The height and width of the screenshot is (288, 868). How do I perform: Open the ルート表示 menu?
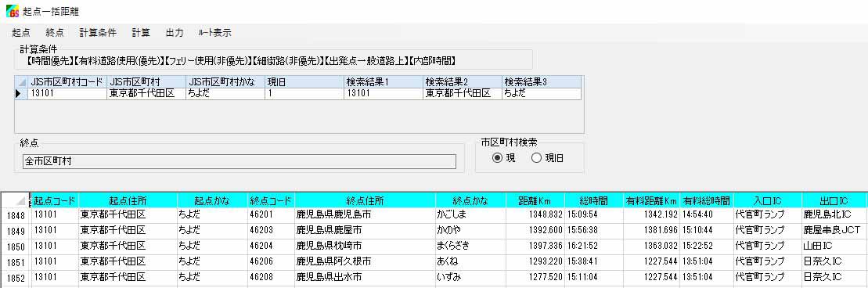click(x=214, y=33)
